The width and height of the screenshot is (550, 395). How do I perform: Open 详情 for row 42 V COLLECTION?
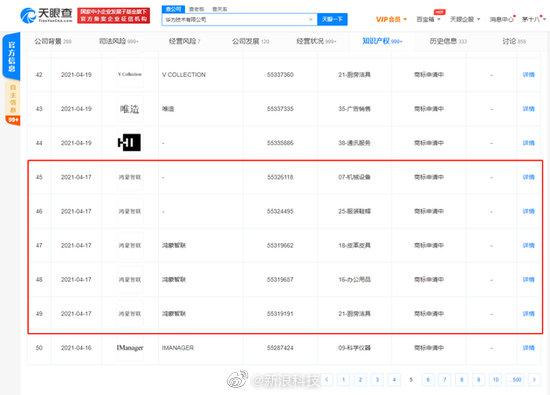[529, 75]
